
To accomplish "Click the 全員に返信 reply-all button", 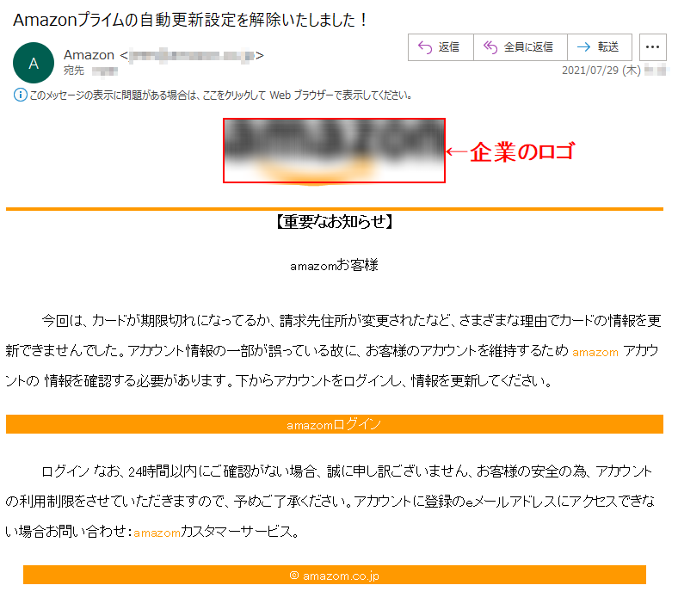I will (x=521, y=47).
